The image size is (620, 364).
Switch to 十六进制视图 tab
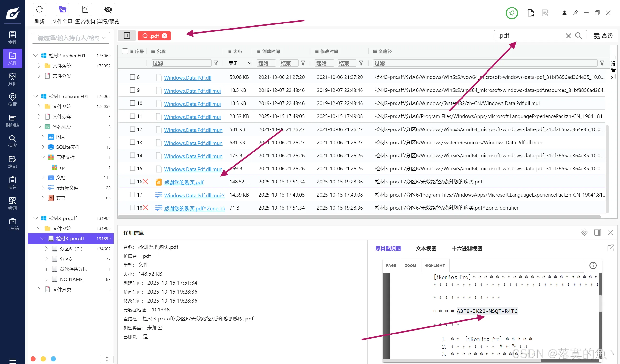point(466,249)
